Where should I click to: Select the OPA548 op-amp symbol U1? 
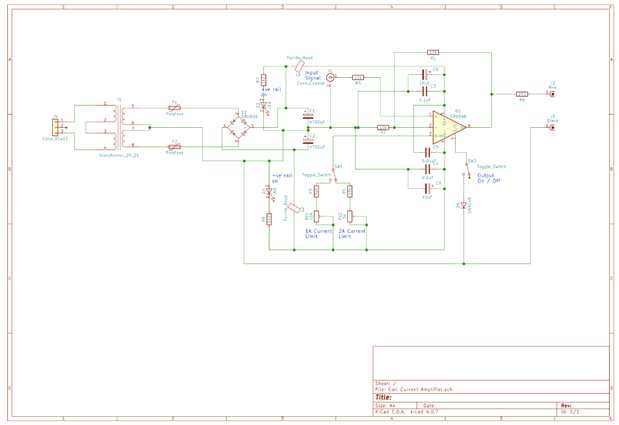pos(448,127)
